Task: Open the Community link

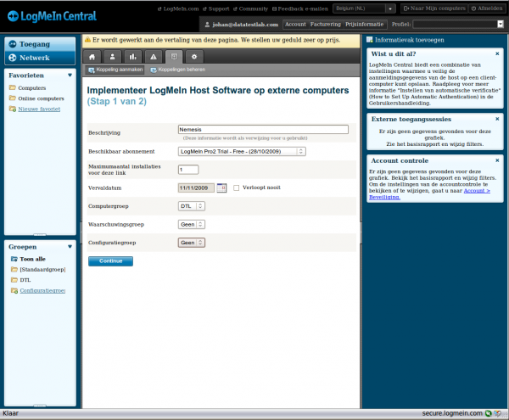Action: 250,8
